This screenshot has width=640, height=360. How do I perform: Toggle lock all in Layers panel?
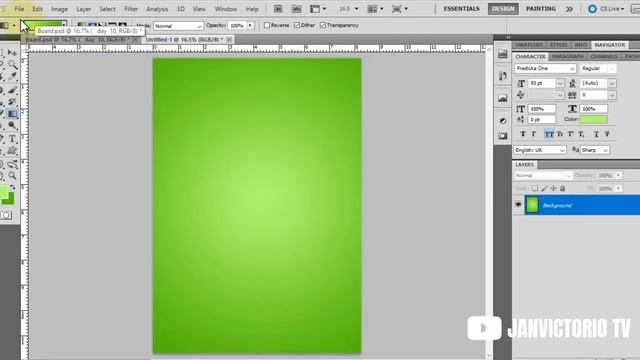(562, 188)
